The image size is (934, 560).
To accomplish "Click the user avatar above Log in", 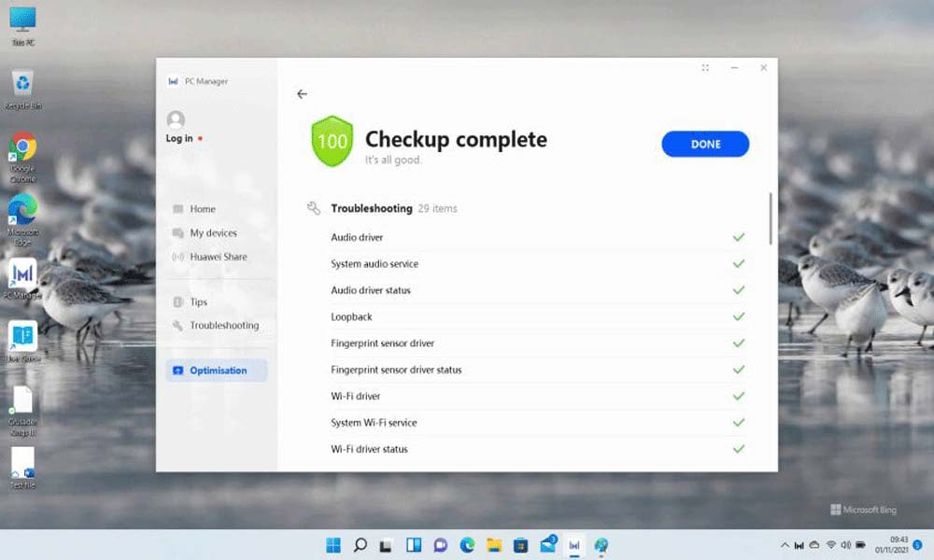I will point(176,119).
